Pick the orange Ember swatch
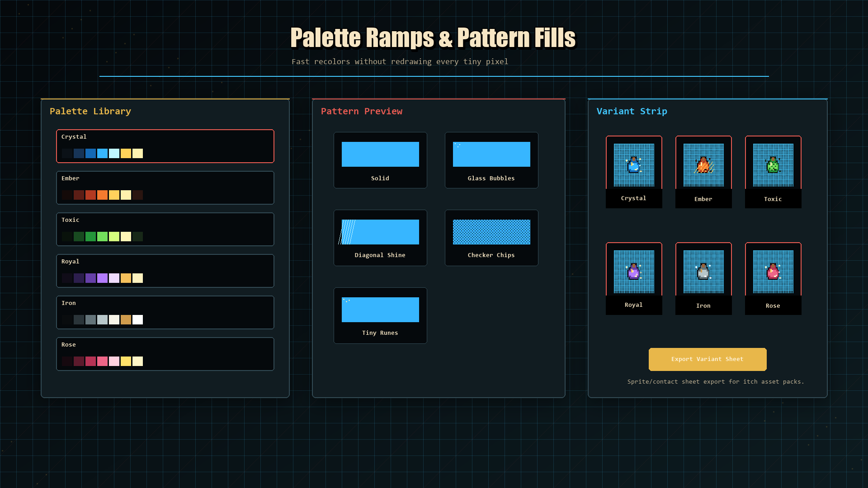This screenshot has width=868, height=488. pos(102,195)
